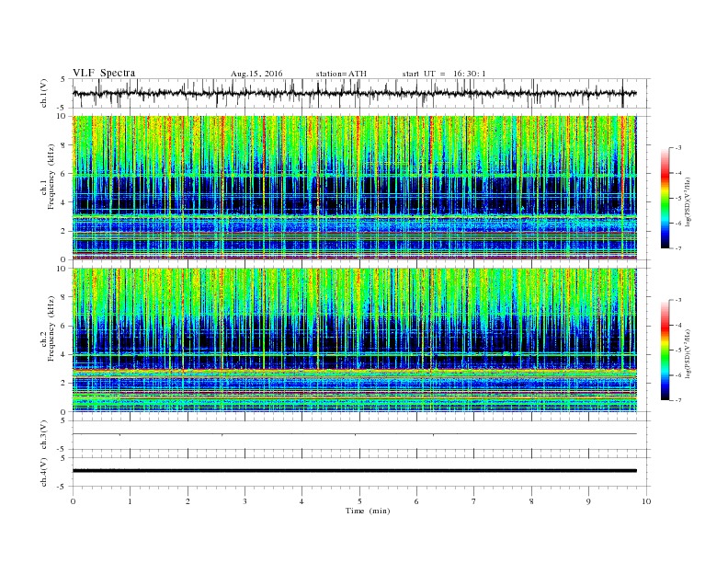Click the "-3" label on ch.1 color bar

pos(678,148)
